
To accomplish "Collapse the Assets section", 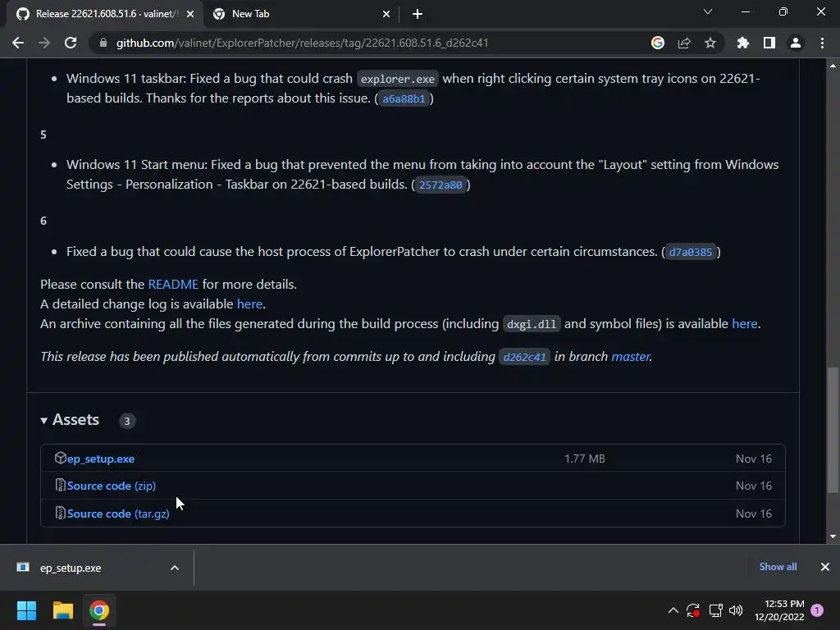I will (70, 420).
